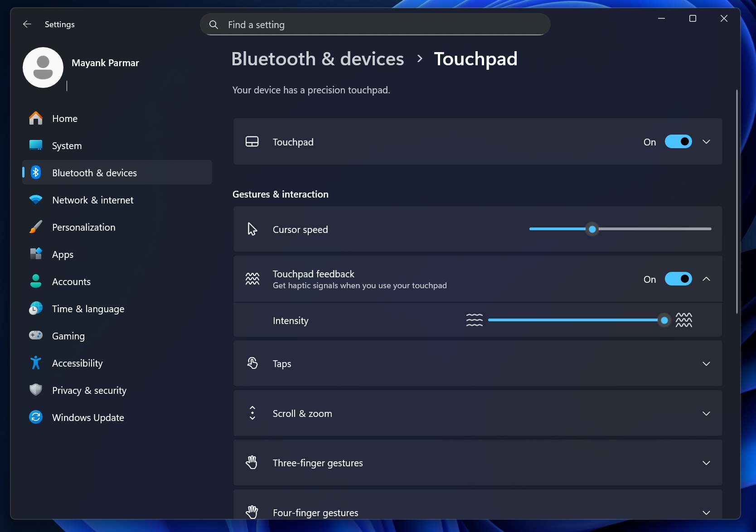Image resolution: width=756 pixels, height=532 pixels.
Task: Click the search magnifier in Find a setting
Action: 213,24
